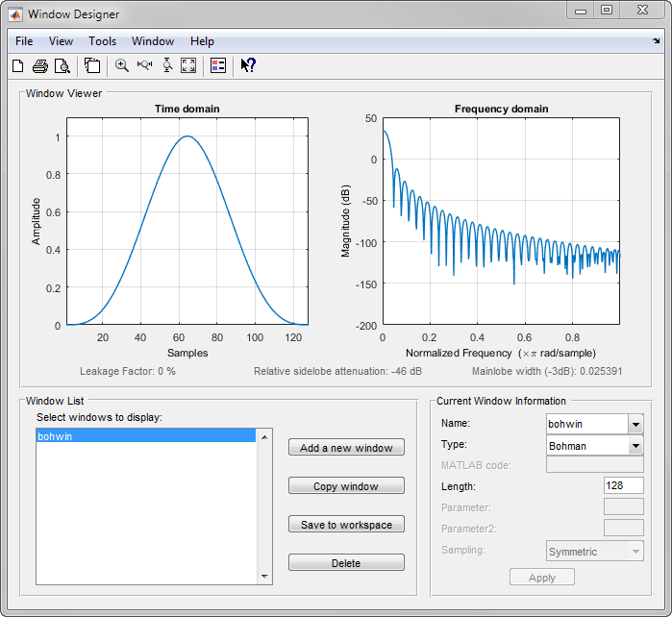The image size is (672, 617).
Task: Click the Length input field
Action: (x=623, y=487)
